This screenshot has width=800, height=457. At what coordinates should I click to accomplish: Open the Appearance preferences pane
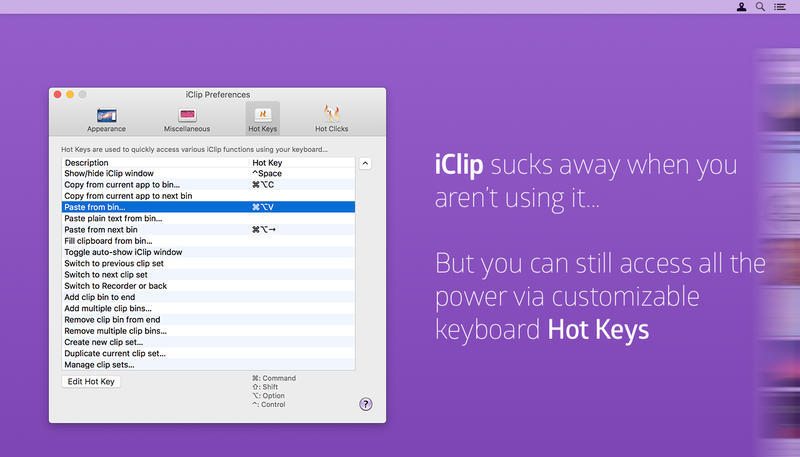[x=106, y=118]
